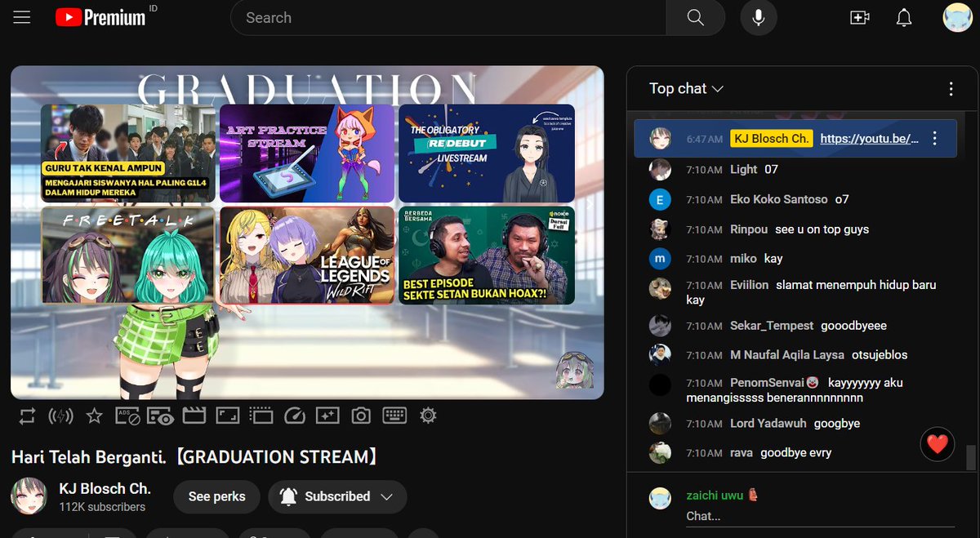Select chat author Eviilion
Screen dimensions: 980x538
pyautogui.click(x=750, y=285)
